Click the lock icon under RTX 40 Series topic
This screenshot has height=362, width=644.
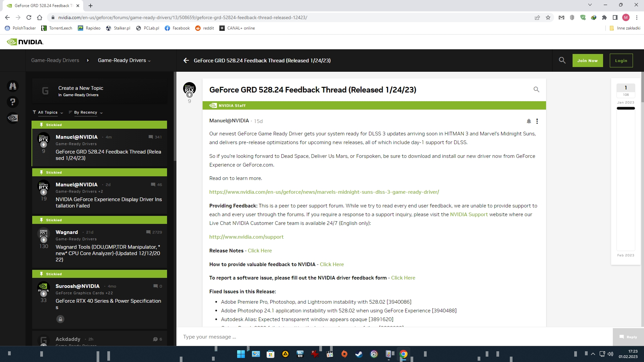60,319
